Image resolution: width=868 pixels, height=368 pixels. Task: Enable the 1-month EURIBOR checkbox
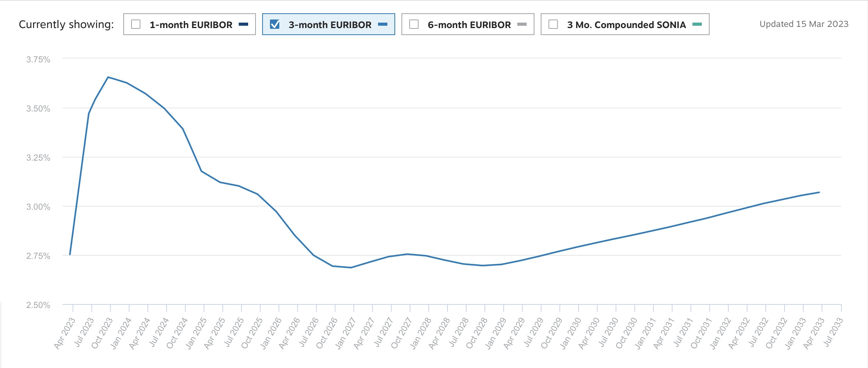click(x=136, y=24)
